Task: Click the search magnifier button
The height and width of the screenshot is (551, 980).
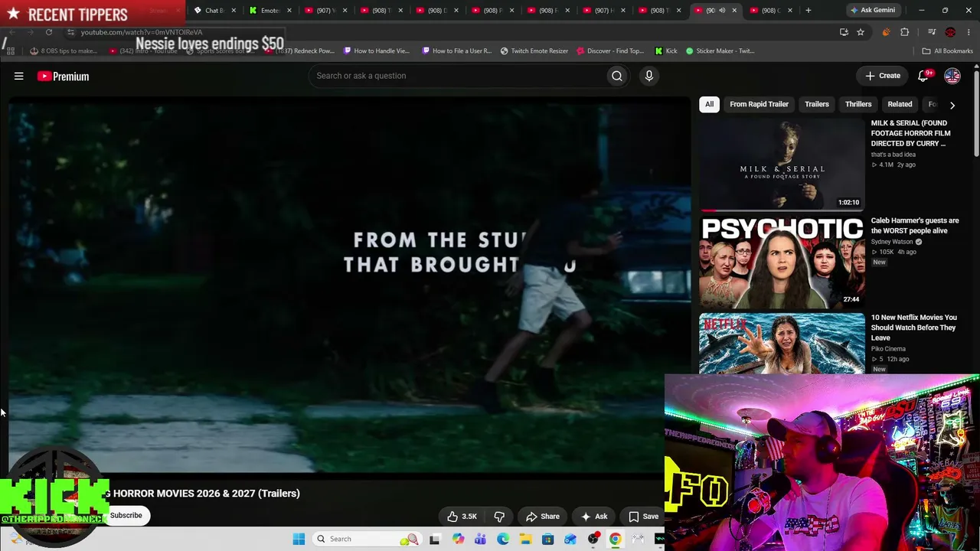Action: click(x=617, y=76)
